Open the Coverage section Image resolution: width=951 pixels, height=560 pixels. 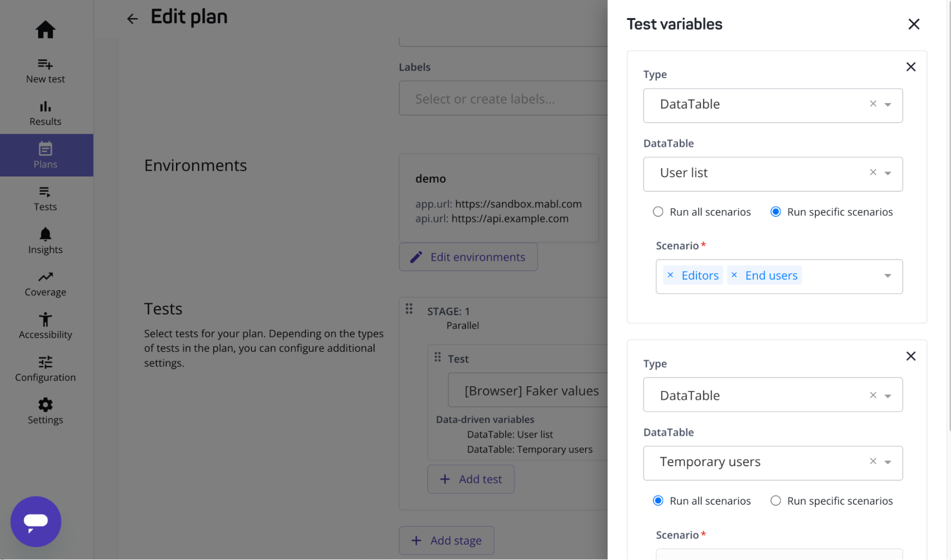45,284
